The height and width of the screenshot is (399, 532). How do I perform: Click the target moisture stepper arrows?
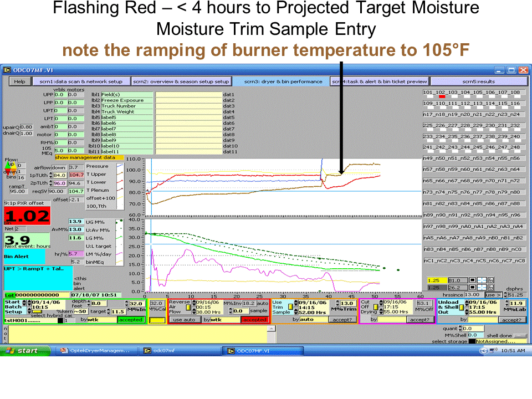(x=109, y=311)
